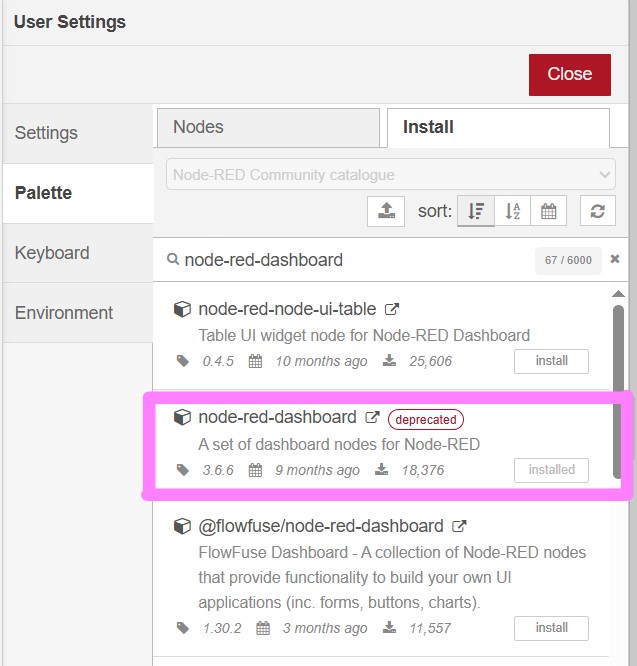Click the upload module tgz icon button
Screen dimensions: 637x666
pos(386,211)
